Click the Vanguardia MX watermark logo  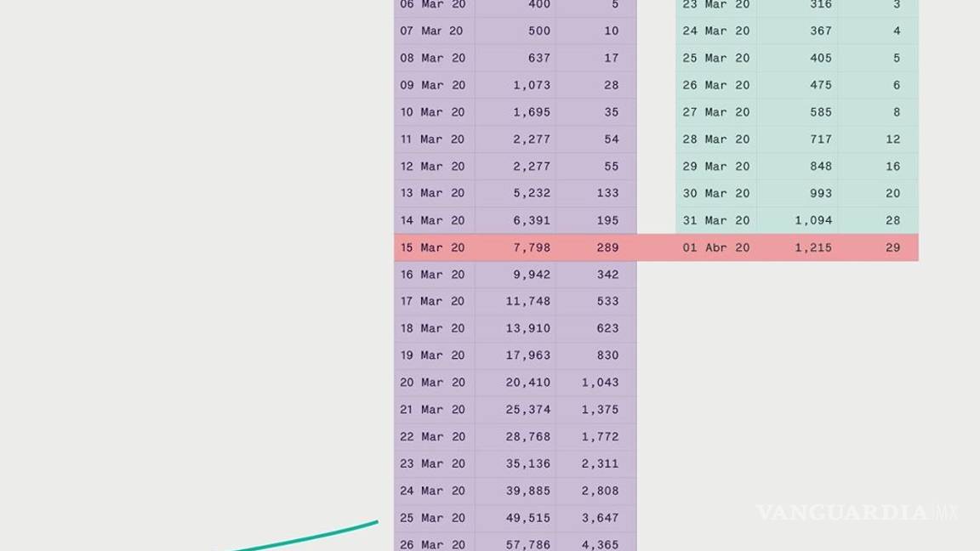point(856,513)
